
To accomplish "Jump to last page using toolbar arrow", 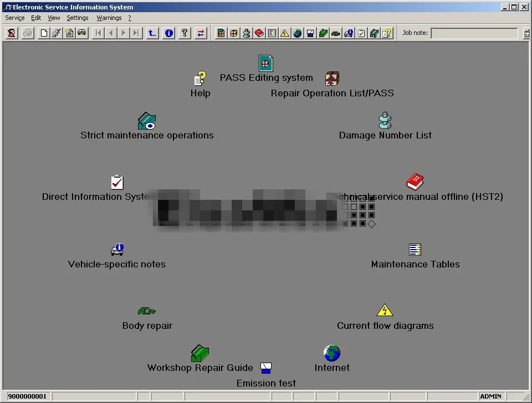I will [x=136, y=33].
